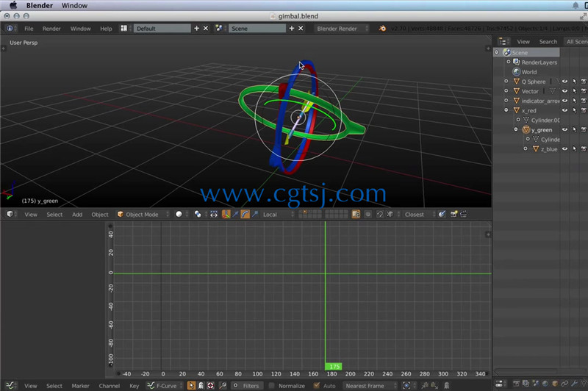Toggle only-selected filter arrow icon in Graph Editor
Image resolution: width=588 pixels, height=391 pixels.
pyautogui.click(x=191, y=385)
